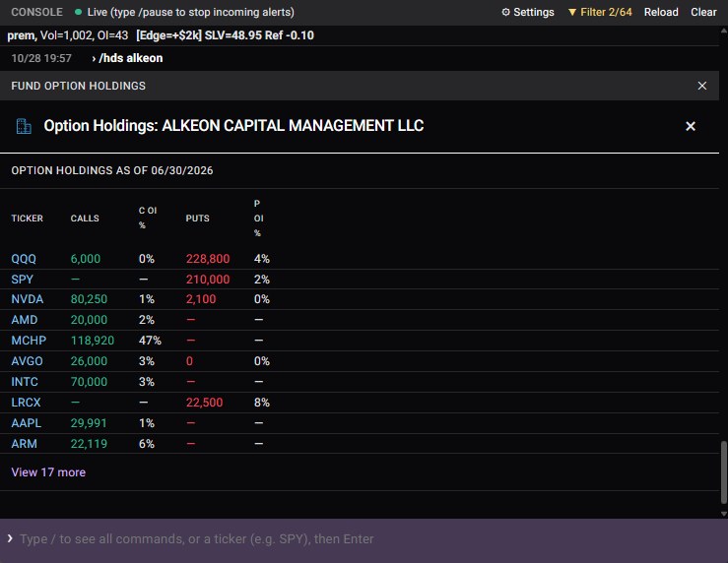728x563 pixels.
Task: Select MCHP call OI 47%
Action: [x=150, y=341]
